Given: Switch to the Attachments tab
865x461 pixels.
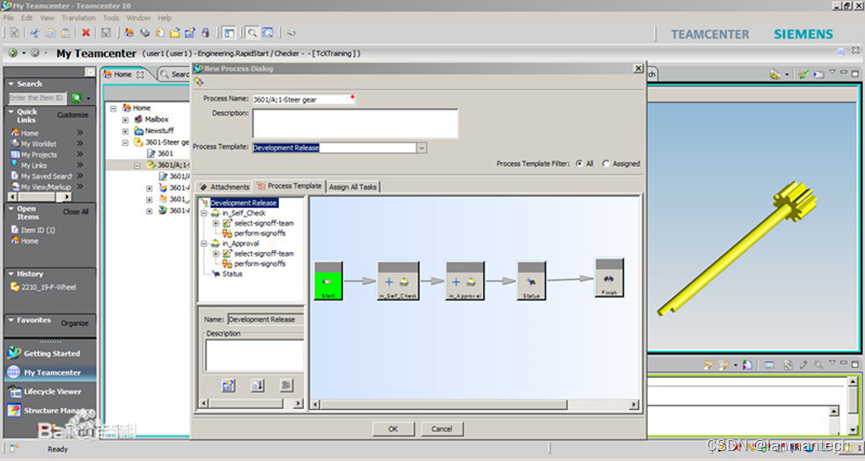Looking at the screenshot, I should (224, 187).
